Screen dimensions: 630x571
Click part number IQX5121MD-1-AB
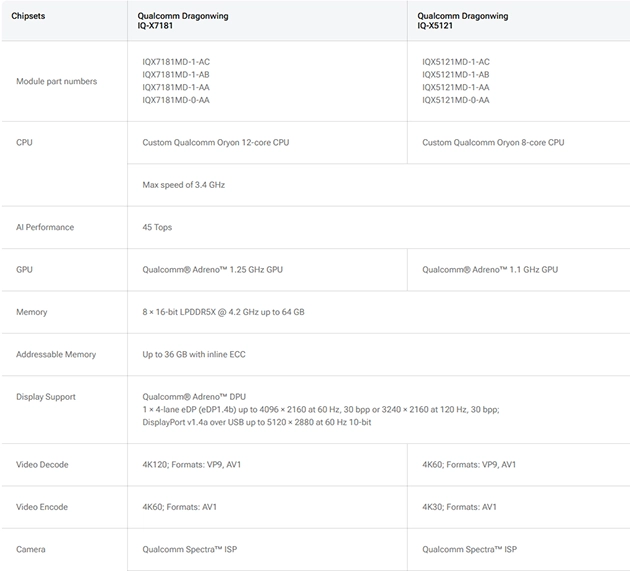pyautogui.click(x=455, y=75)
